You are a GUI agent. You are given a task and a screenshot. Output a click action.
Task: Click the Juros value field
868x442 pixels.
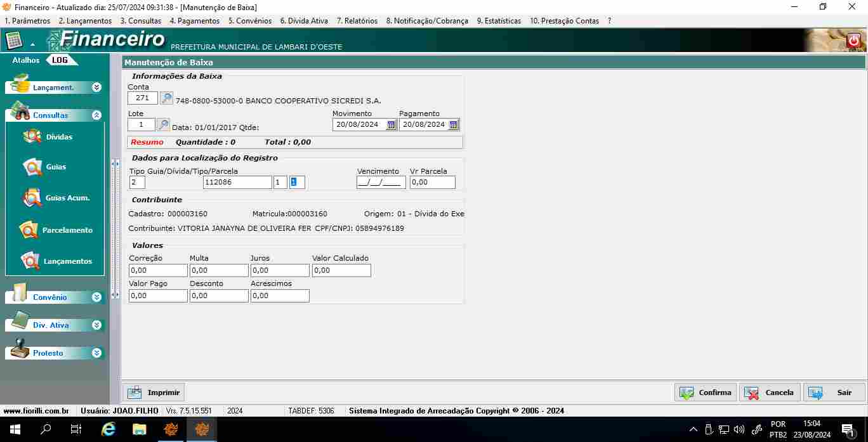click(280, 271)
